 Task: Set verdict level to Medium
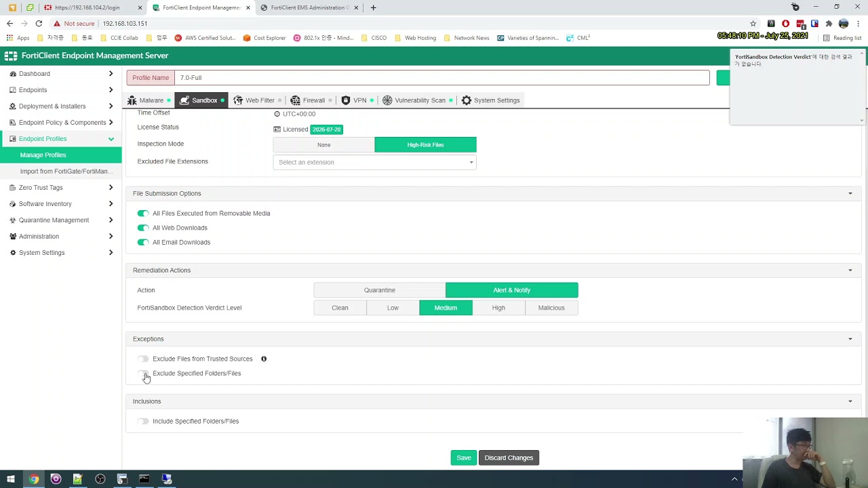(446, 308)
